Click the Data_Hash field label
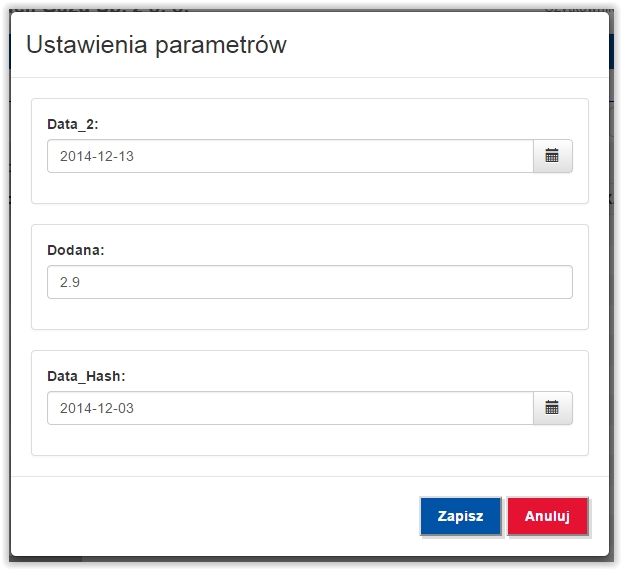The width and height of the screenshot is (622, 570). pyautogui.click(x=86, y=376)
